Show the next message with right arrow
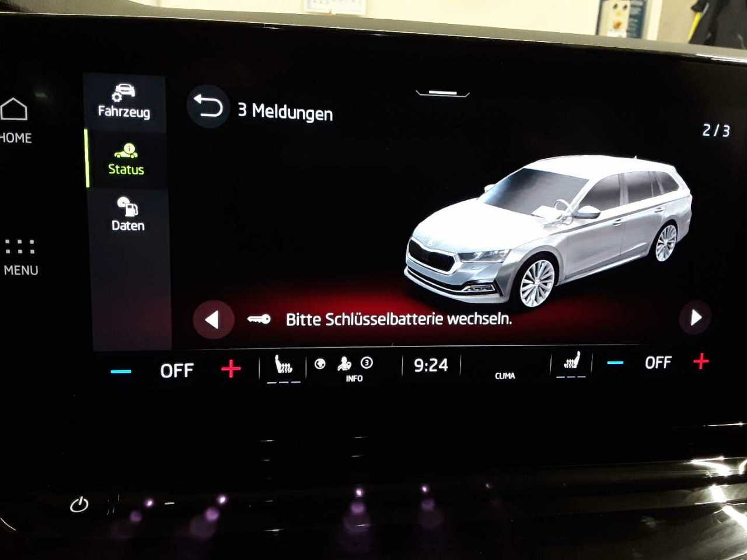 click(695, 318)
